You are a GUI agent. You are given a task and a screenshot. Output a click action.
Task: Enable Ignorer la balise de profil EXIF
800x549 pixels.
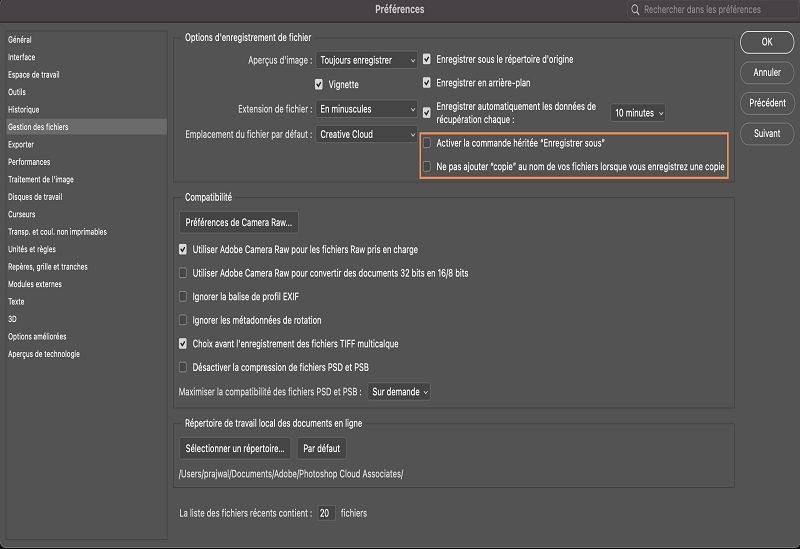tap(183, 296)
